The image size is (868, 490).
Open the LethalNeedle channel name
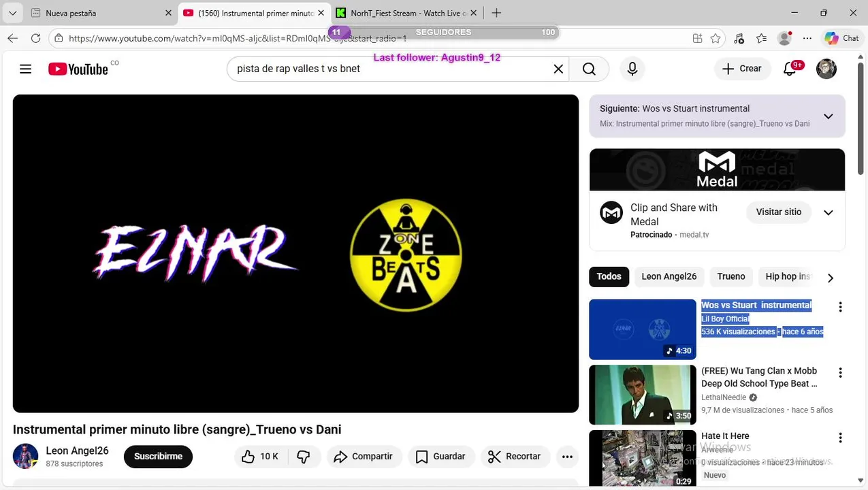[724, 397]
